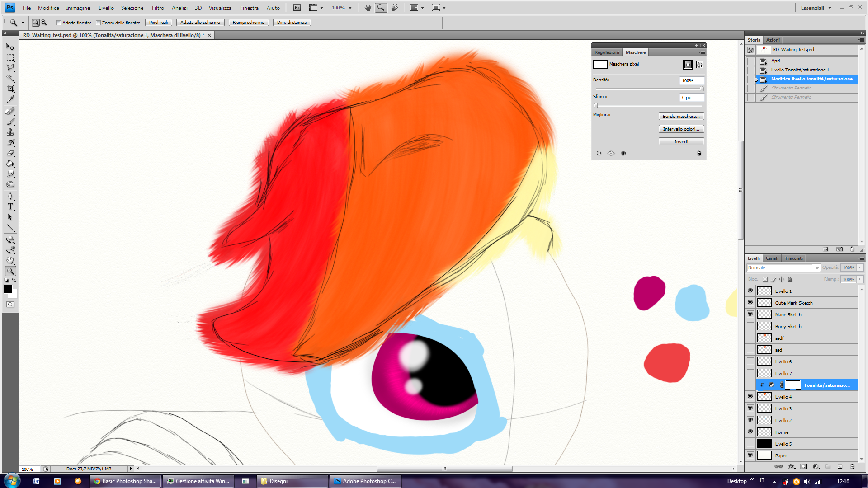
Task: Click the zoom out magnifier option
Action: coord(44,23)
